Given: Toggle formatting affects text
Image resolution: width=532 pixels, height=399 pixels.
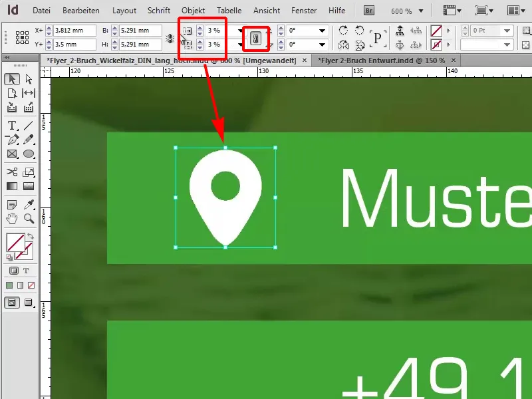Looking at the screenshot, I should click(26, 271).
